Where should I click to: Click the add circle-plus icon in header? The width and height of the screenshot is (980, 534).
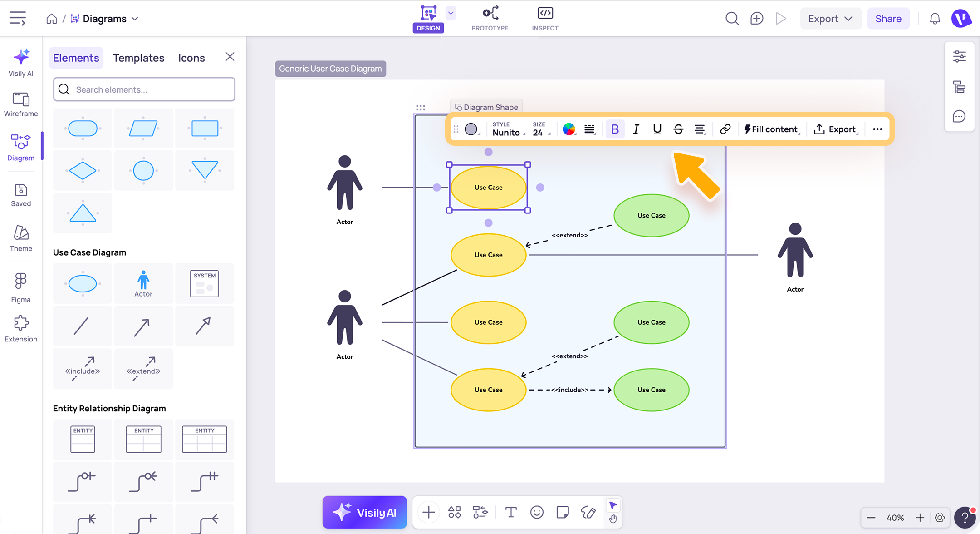pyautogui.click(x=757, y=19)
